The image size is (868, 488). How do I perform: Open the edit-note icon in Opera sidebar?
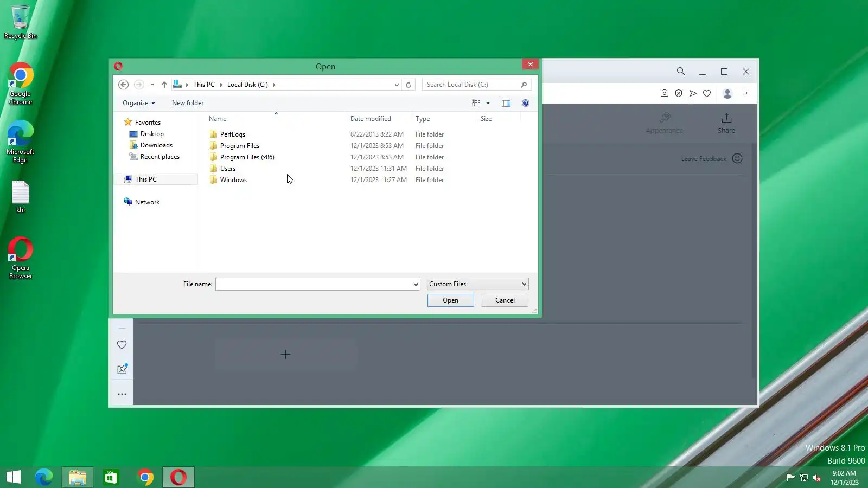pyautogui.click(x=122, y=369)
